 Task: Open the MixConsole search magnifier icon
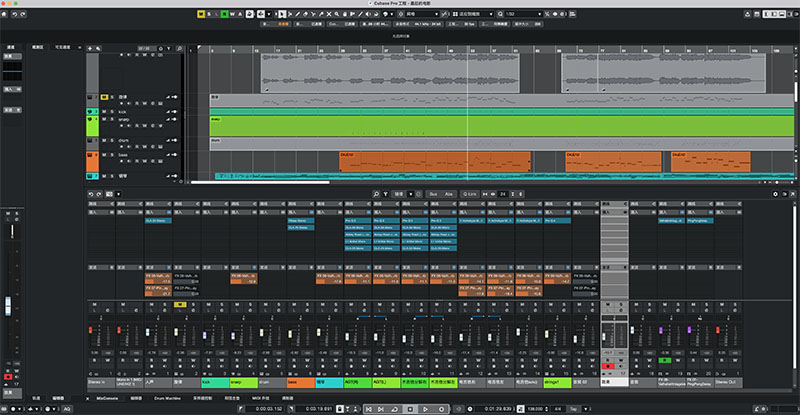[x=376, y=194]
